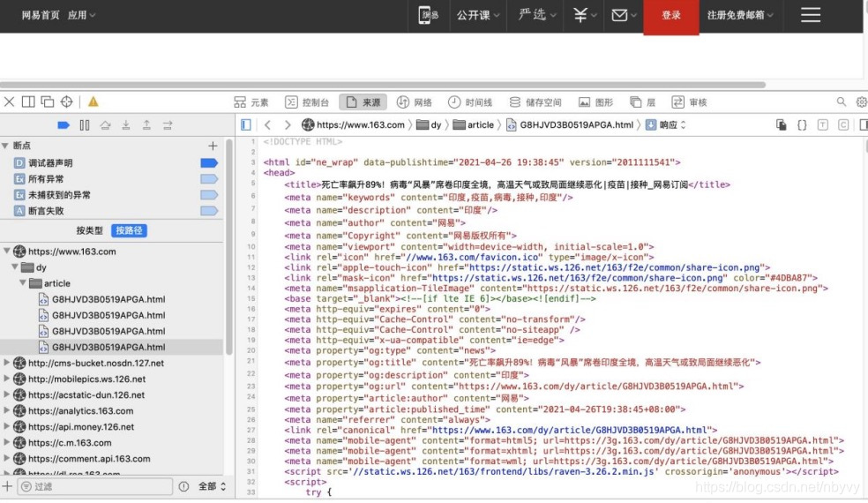This screenshot has width=868, height=503.
Task: Click the red 登录 button
Action: [671, 16]
